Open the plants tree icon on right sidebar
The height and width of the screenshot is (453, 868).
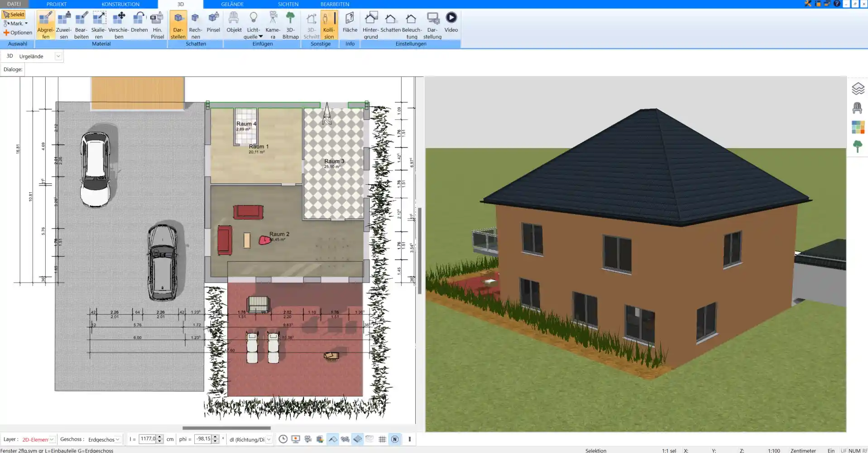coord(857,146)
